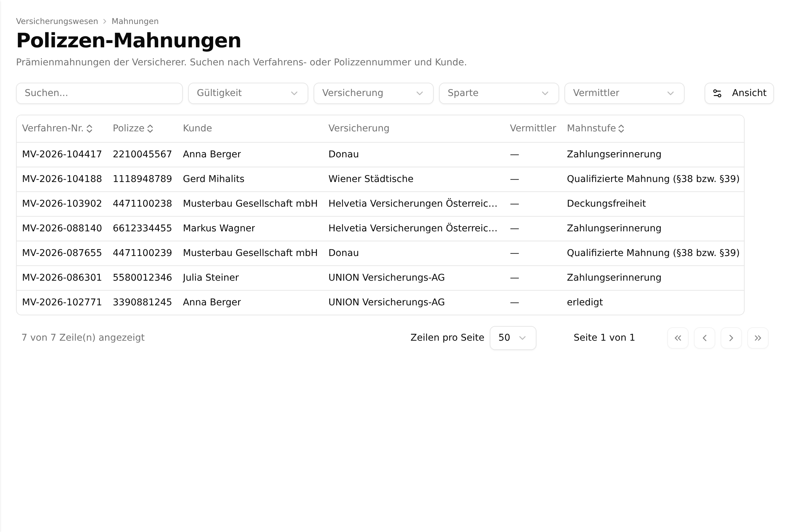Viewport: 790px width, 532px height.
Task: Click customer Gerd Mihalits
Action: tap(214, 179)
